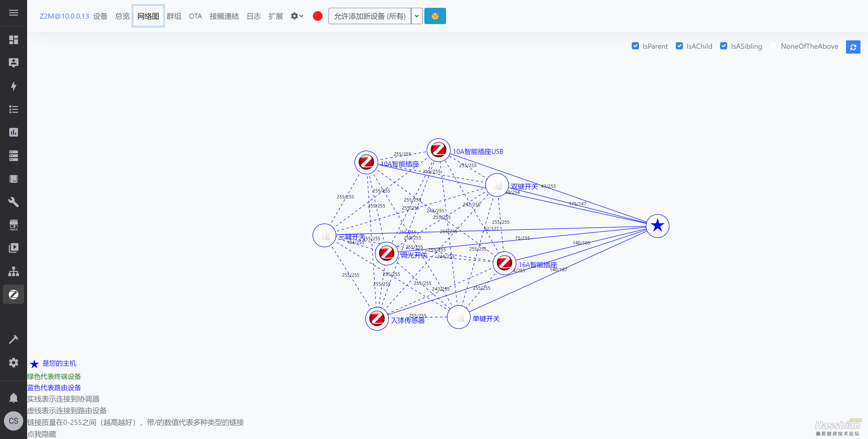Select the 单键开关 node thumbnail

tap(459, 317)
